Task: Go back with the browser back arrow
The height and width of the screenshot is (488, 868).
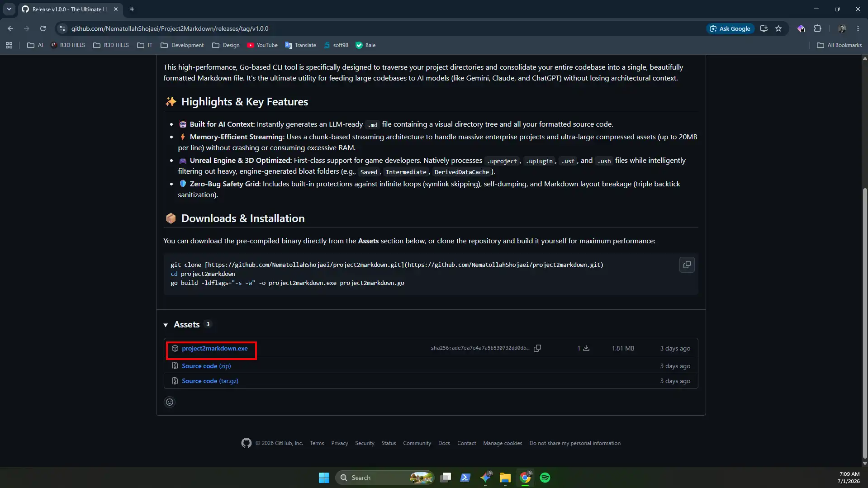Action: (10, 28)
